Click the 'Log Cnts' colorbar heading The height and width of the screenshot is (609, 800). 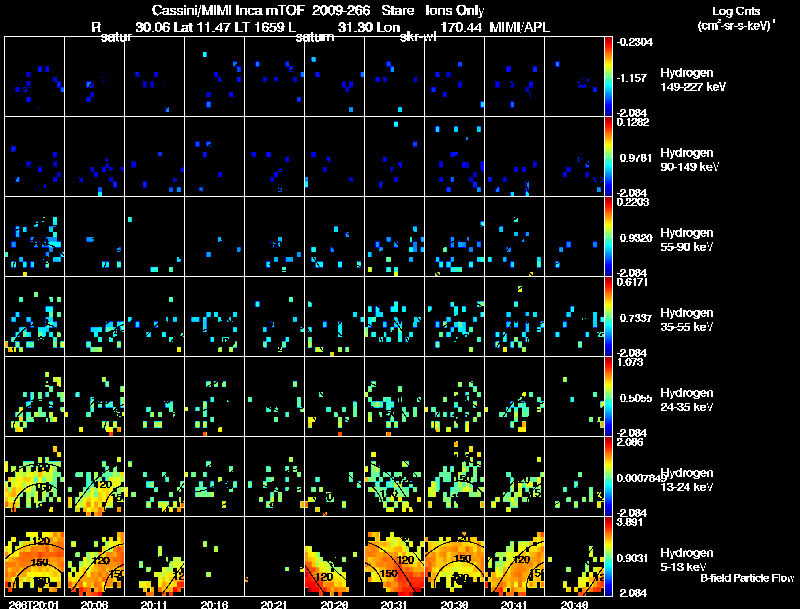pos(736,11)
